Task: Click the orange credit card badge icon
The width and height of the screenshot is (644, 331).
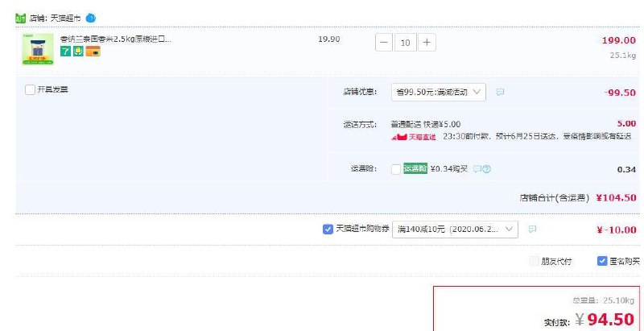Action: [x=93, y=52]
